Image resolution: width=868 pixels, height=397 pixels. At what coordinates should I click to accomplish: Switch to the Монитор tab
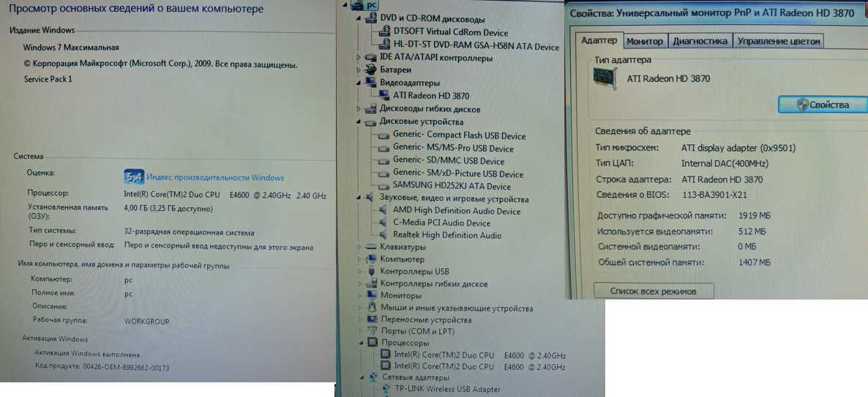click(645, 41)
